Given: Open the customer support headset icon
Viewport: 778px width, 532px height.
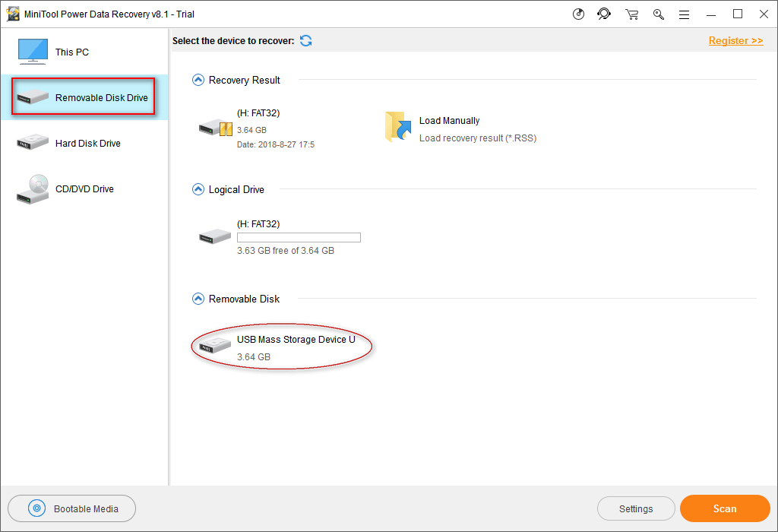Looking at the screenshot, I should point(604,14).
